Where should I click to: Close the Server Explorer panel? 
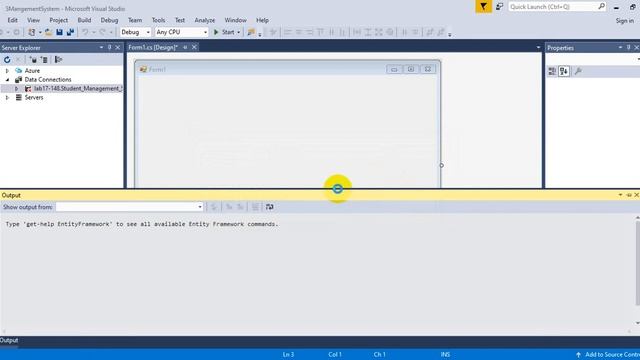[118, 48]
